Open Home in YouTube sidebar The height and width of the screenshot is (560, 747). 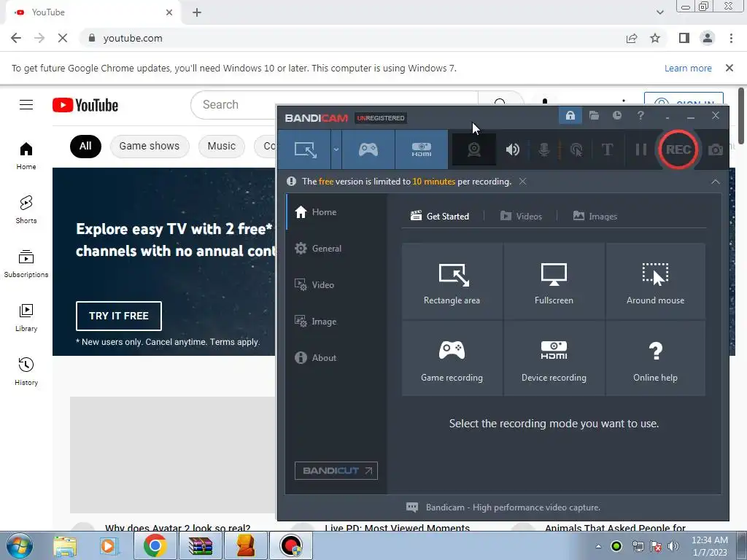click(x=26, y=156)
